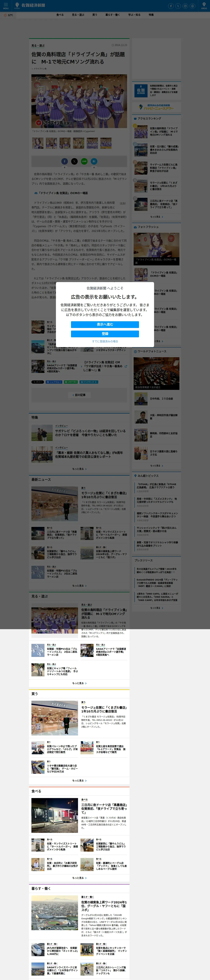The height and width of the screenshot is (980, 210).
Task: Open もっと見る under 最新ニュース section
Action: pyautogui.click(x=79, y=586)
